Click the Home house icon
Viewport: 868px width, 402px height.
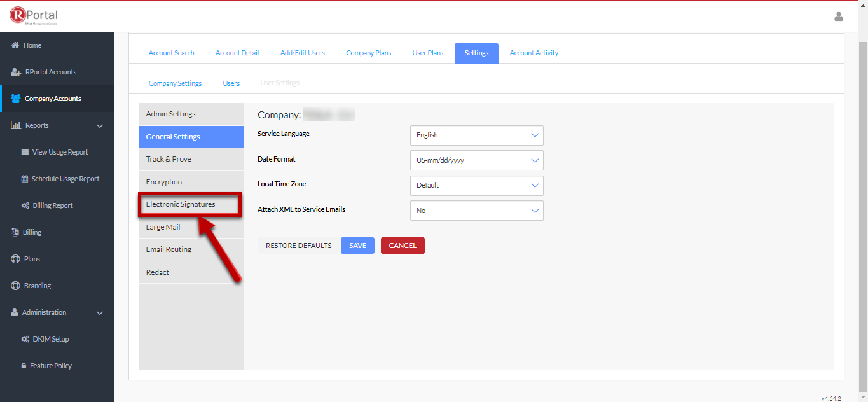point(15,45)
